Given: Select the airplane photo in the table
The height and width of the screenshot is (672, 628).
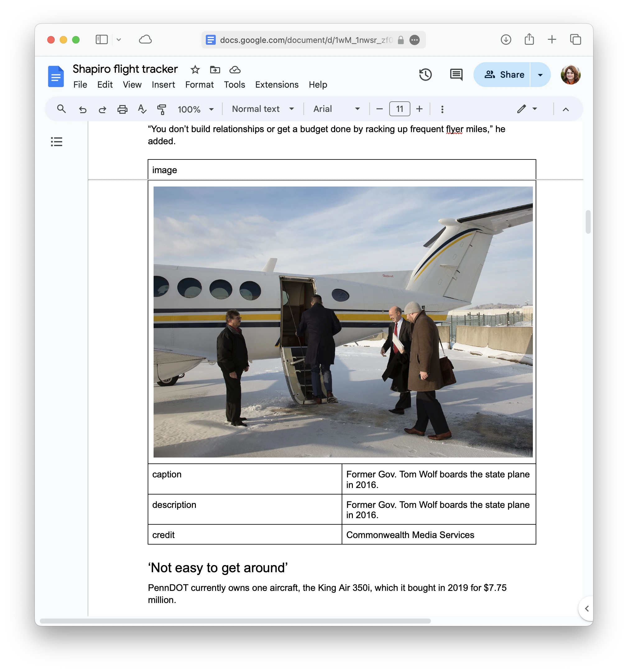Looking at the screenshot, I should coord(343,322).
